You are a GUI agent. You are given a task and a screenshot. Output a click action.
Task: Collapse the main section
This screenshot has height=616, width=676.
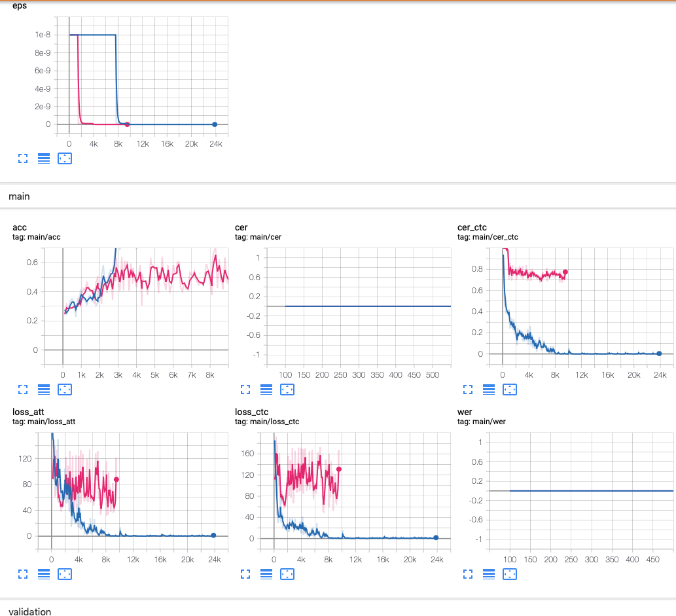(20, 196)
